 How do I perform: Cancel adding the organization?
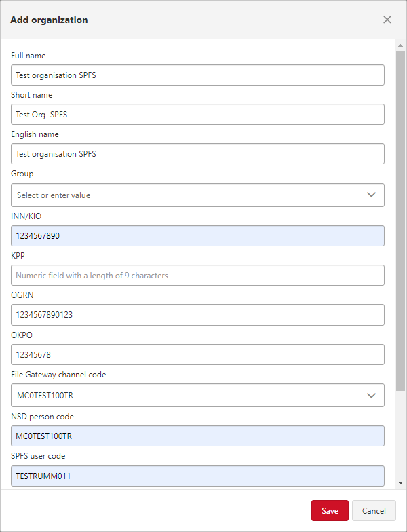pos(374,510)
